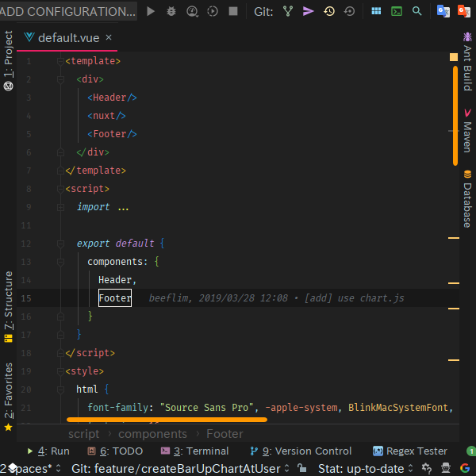The image size is (476, 476).
Task: Click 'script' in the breadcrumbs
Action: 84,434
